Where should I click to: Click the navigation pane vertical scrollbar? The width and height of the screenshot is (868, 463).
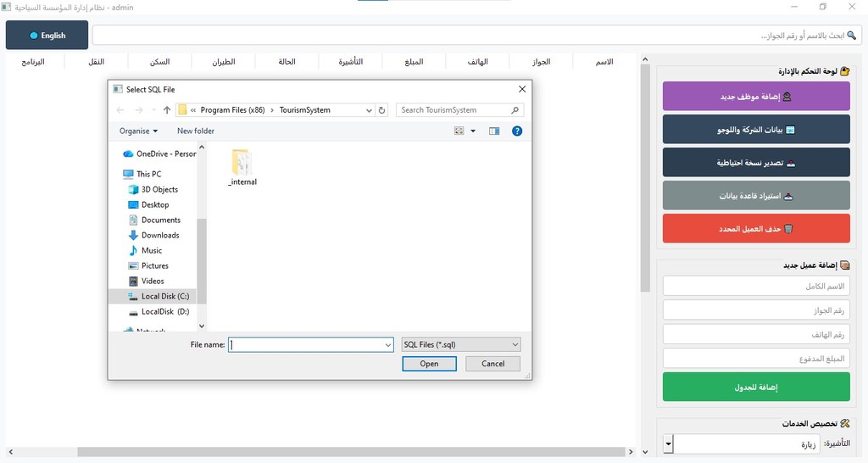(202, 254)
